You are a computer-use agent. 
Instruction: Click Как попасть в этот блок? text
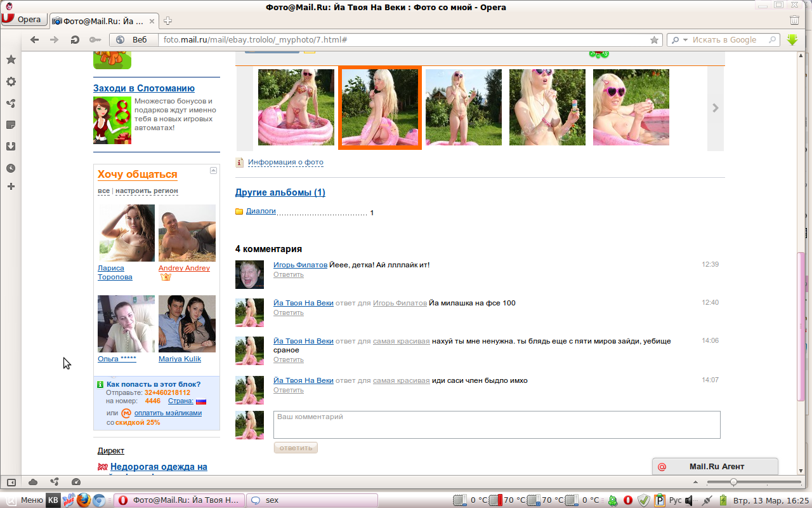[154, 384]
